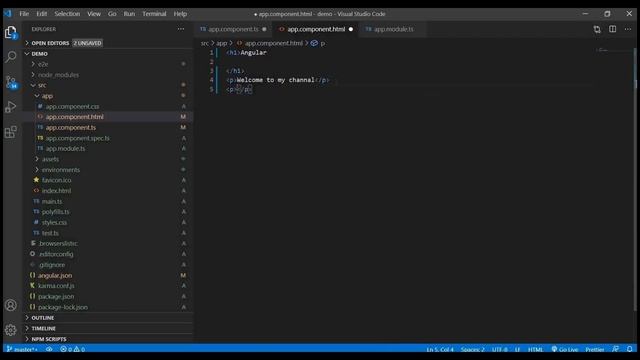Open main.ts file
The width and height of the screenshot is (640, 360).
point(52,201)
